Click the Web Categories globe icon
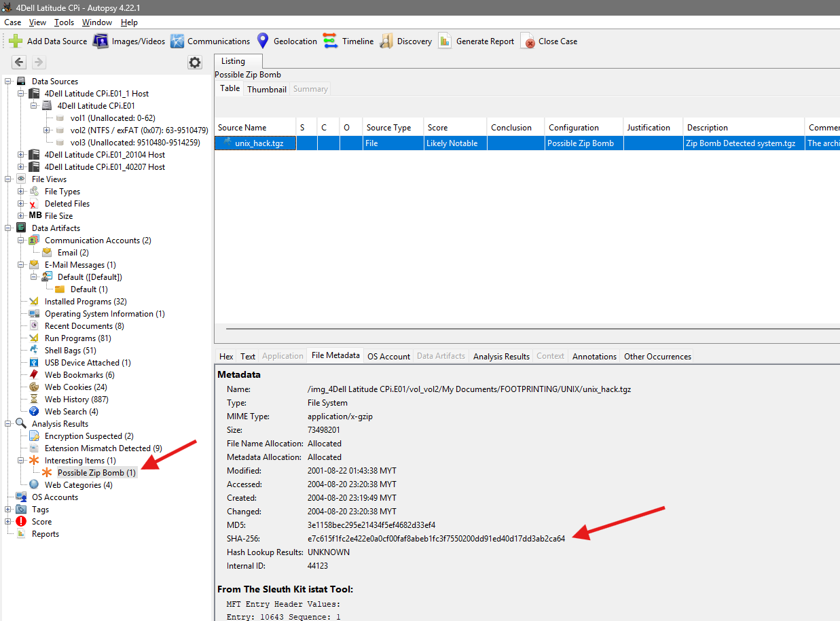Viewport: 840px width, 621px height. [34, 485]
